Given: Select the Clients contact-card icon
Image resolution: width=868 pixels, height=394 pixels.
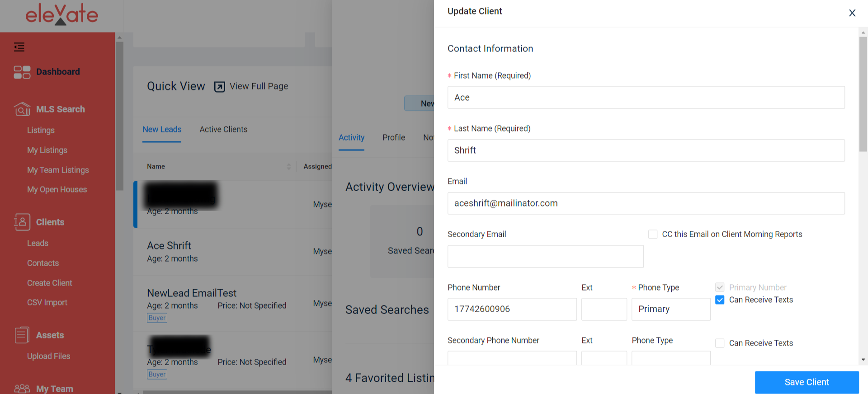Looking at the screenshot, I should (22, 222).
